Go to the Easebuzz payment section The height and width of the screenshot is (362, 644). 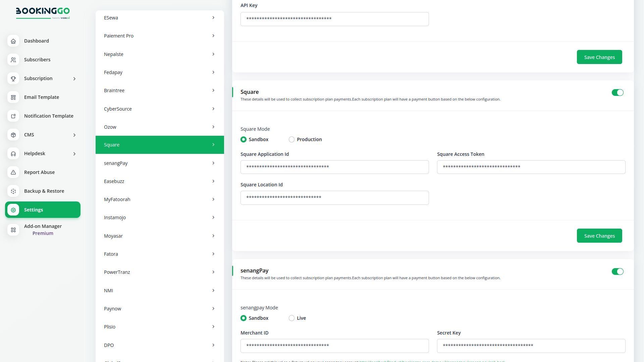tap(160, 181)
